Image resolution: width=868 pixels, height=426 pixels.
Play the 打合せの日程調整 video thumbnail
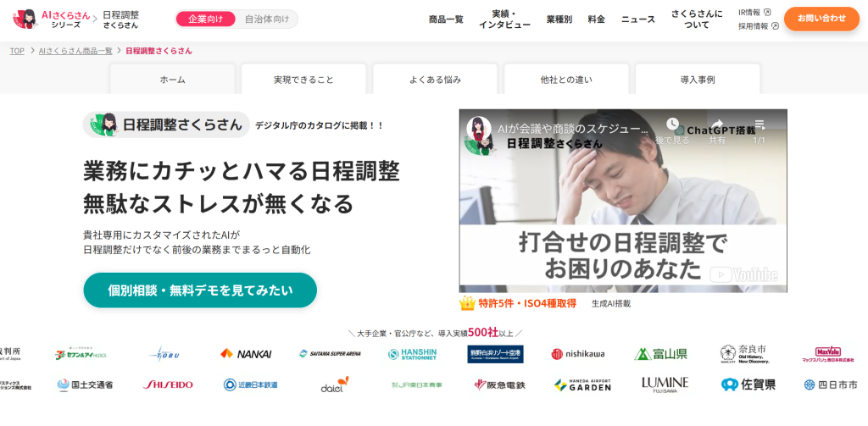point(623,201)
